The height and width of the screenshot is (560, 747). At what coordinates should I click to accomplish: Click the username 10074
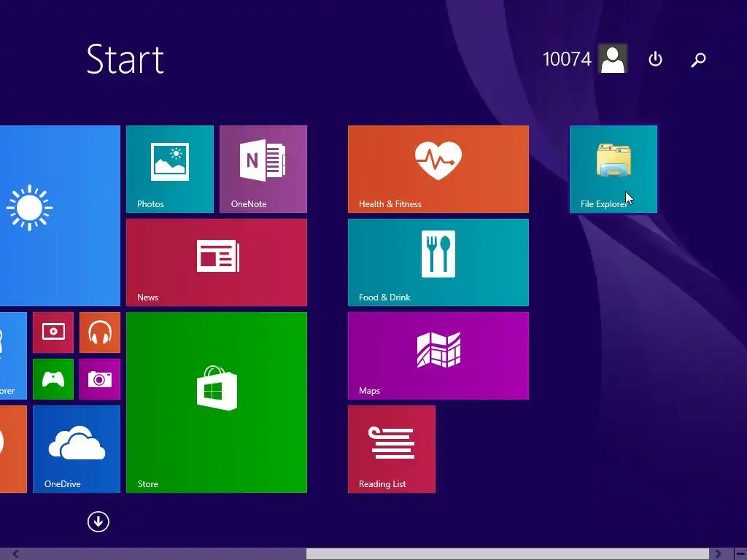pos(567,59)
